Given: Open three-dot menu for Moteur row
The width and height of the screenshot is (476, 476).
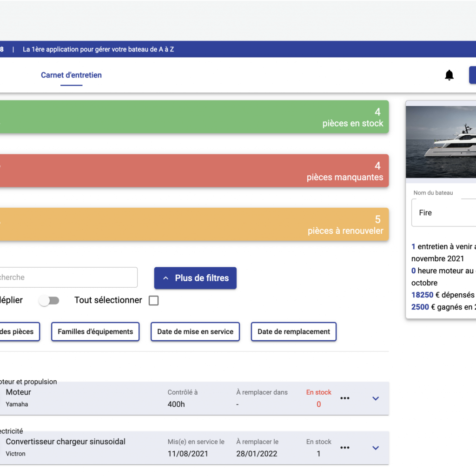Looking at the screenshot, I should pyautogui.click(x=344, y=398).
